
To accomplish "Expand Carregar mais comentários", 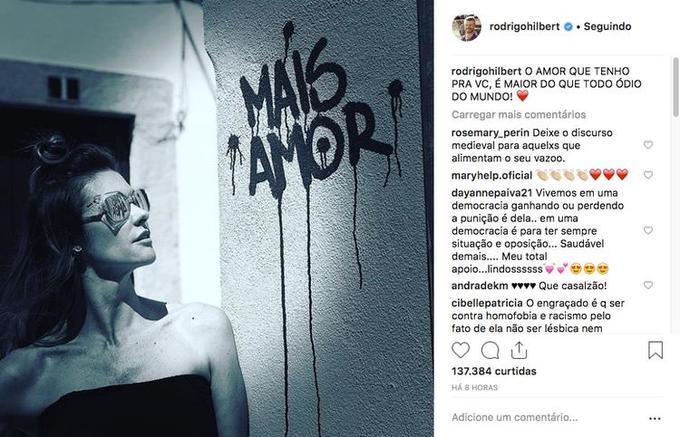I will point(519,114).
